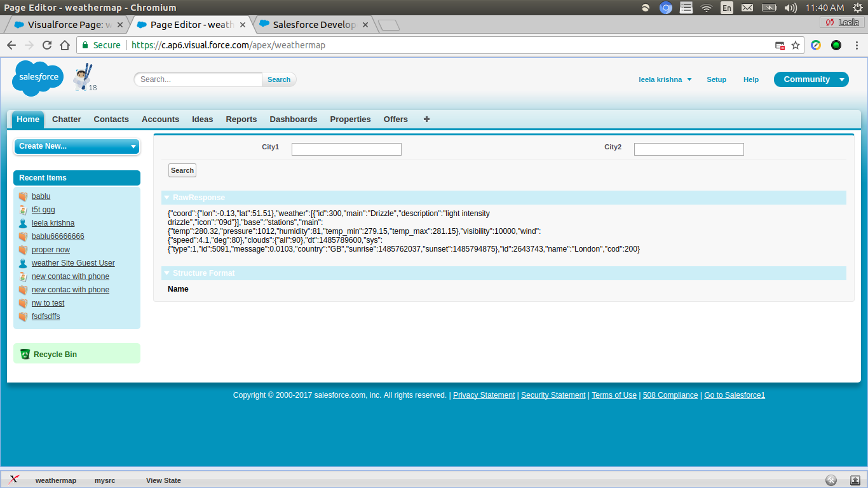Click the Salesforce cloud logo
Image resolution: width=868 pixels, height=488 pixels.
38,78
